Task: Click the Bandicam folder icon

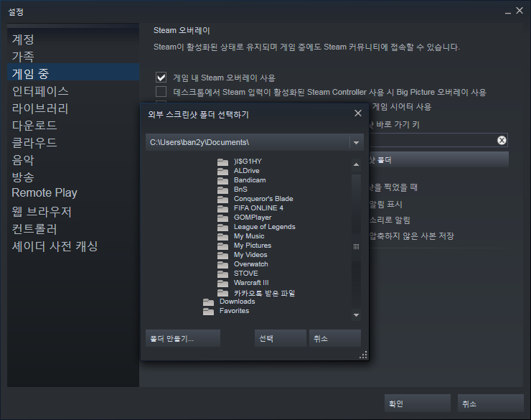Action: point(222,180)
